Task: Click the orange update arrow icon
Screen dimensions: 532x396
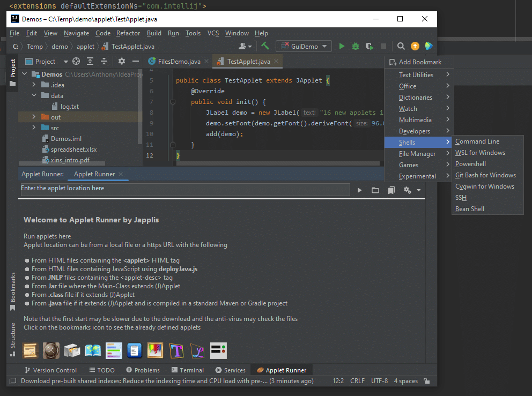Action: [415, 46]
